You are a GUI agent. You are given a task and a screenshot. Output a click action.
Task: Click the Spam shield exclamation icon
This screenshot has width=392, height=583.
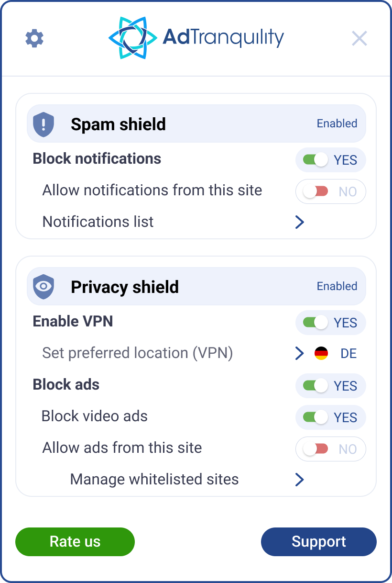coord(44,124)
